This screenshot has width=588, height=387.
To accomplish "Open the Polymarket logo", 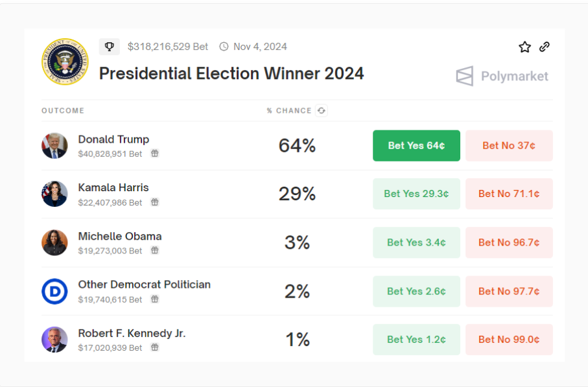I will (x=502, y=76).
